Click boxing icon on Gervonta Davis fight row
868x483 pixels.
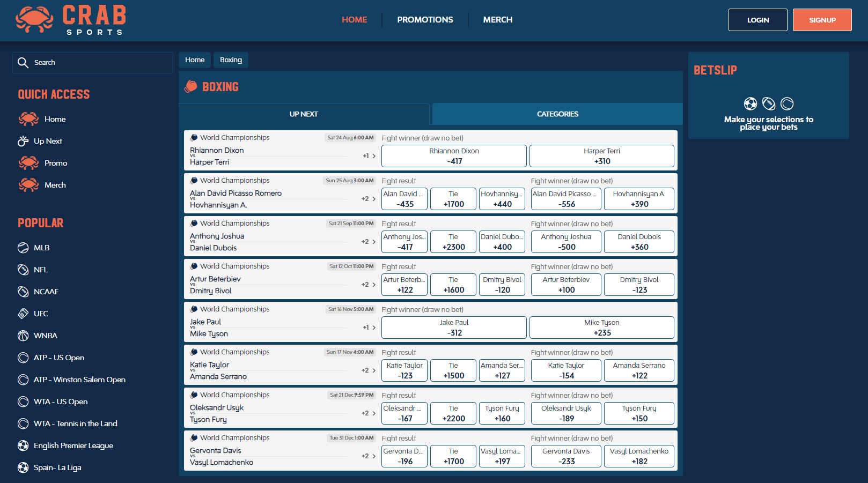194,438
